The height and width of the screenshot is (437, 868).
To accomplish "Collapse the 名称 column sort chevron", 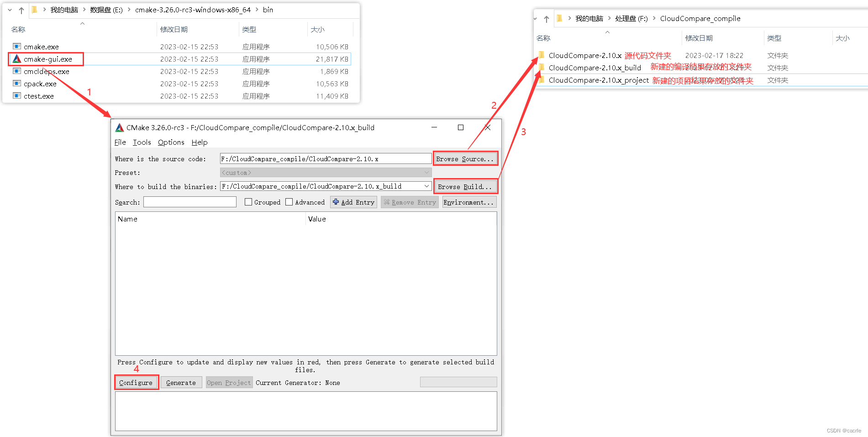I will (83, 23).
